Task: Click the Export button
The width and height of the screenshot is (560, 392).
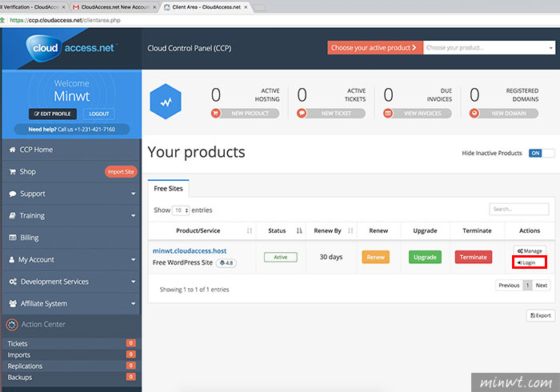Action: pos(540,315)
